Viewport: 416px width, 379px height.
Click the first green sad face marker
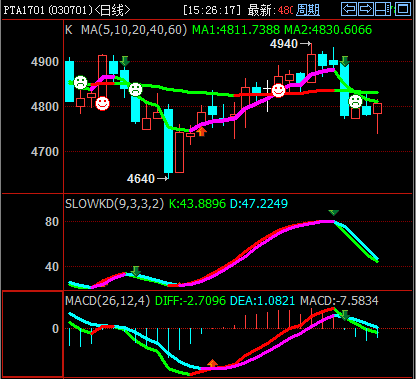click(80, 82)
